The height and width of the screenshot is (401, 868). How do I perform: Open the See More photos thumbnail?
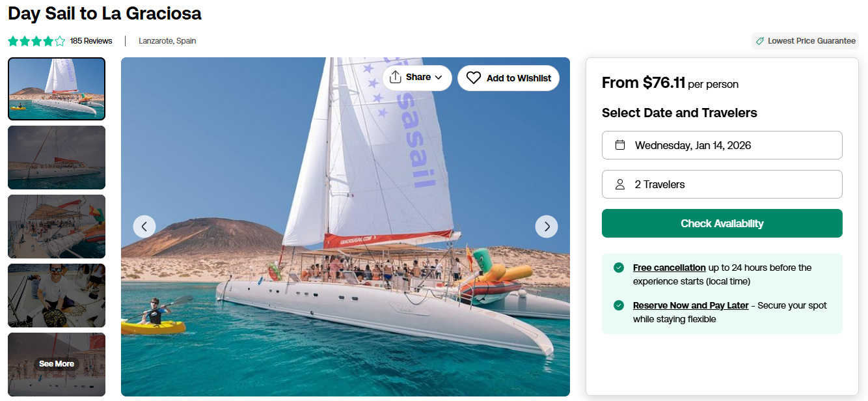tap(57, 364)
